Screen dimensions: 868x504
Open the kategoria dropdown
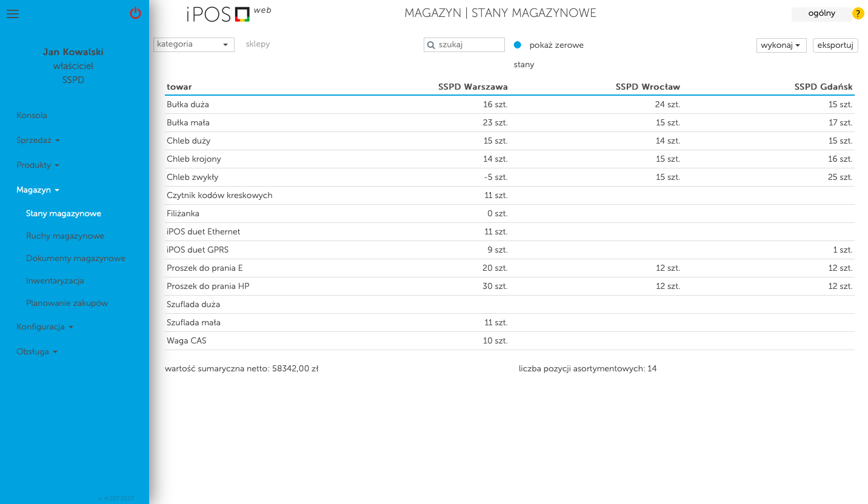(x=193, y=44)
